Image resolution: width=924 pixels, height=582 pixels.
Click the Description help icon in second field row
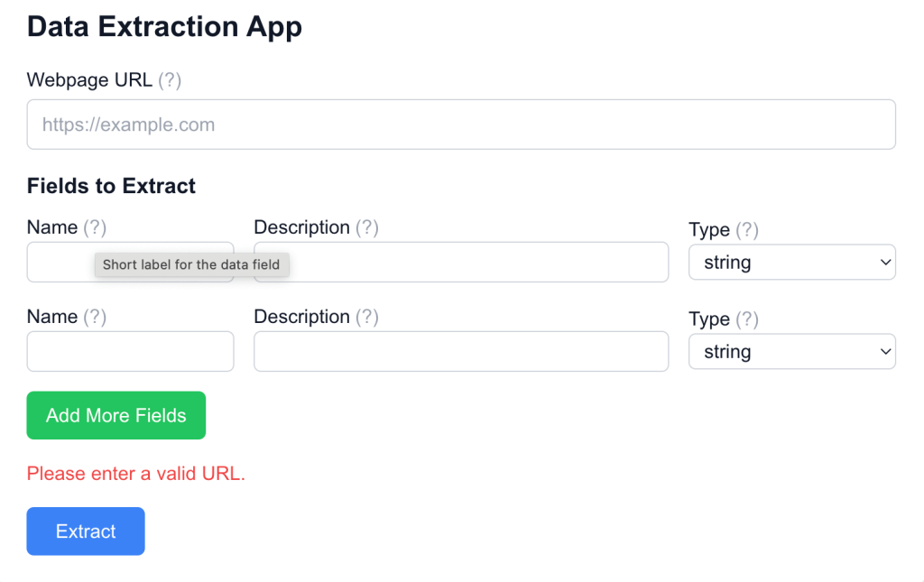(x=366, y=317)
